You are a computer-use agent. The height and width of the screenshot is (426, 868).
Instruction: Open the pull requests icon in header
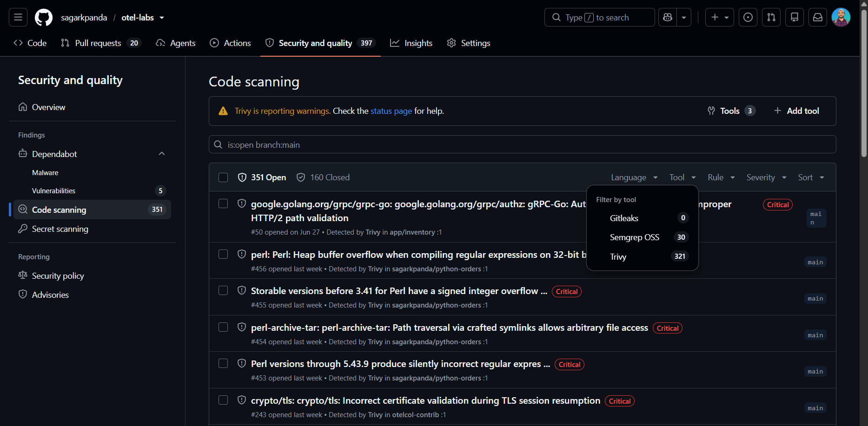[771, 17]
